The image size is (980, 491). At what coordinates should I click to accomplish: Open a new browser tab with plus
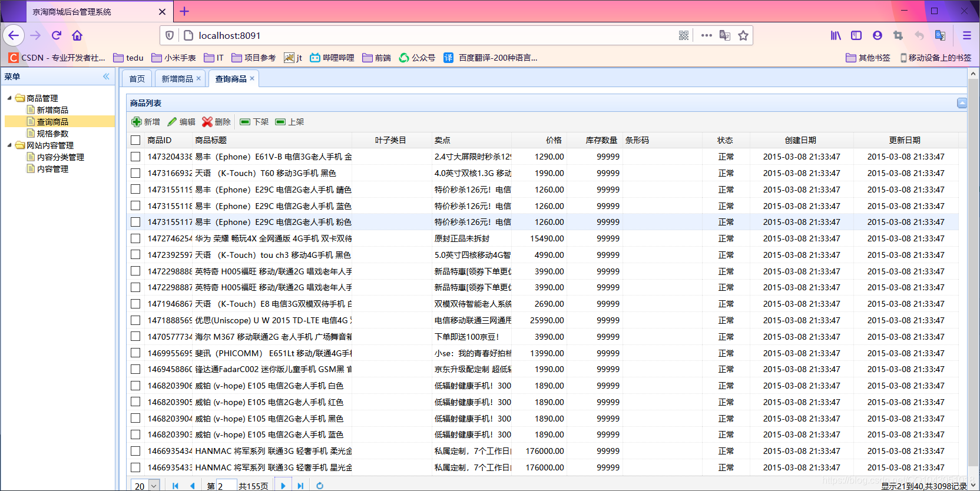[184, 11]
